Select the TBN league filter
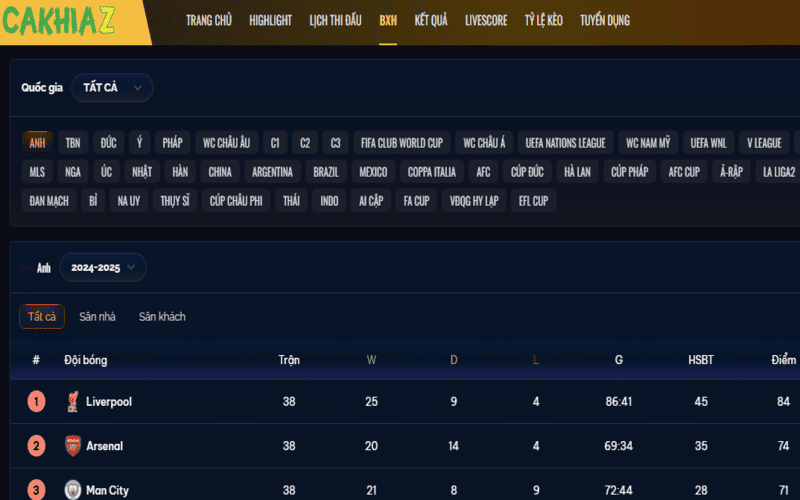The width and height of the screenshot is (800, 500). pyautogui.click(x=73, y=143)
